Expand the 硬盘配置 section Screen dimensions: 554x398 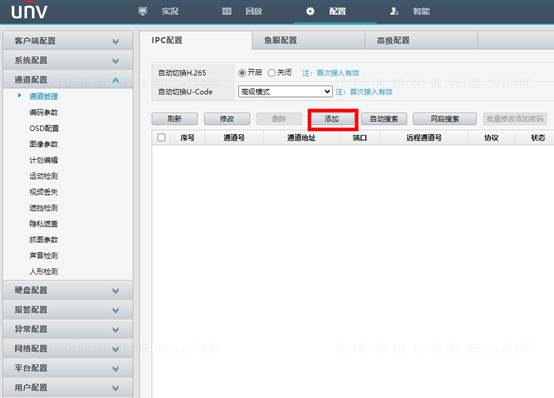pyautogui.click(x=67, y=290)
